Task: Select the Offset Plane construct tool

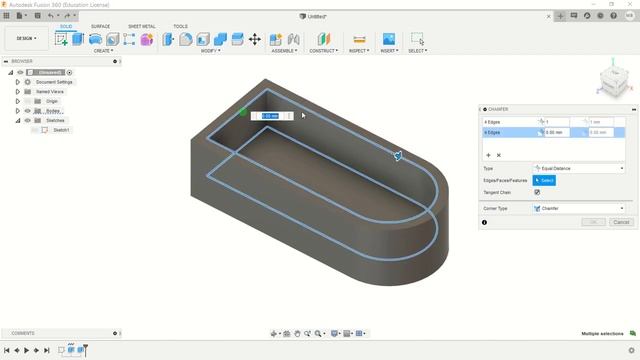Action: pyautogui.click(x=324, y=39)
